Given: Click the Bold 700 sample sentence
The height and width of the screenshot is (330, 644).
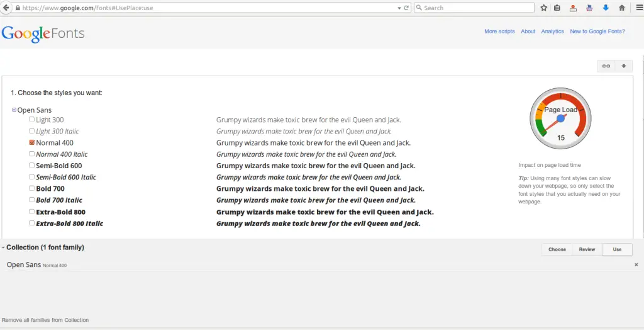Looking at the screenshot, I should pyautogui.click(x=320, y=189).
